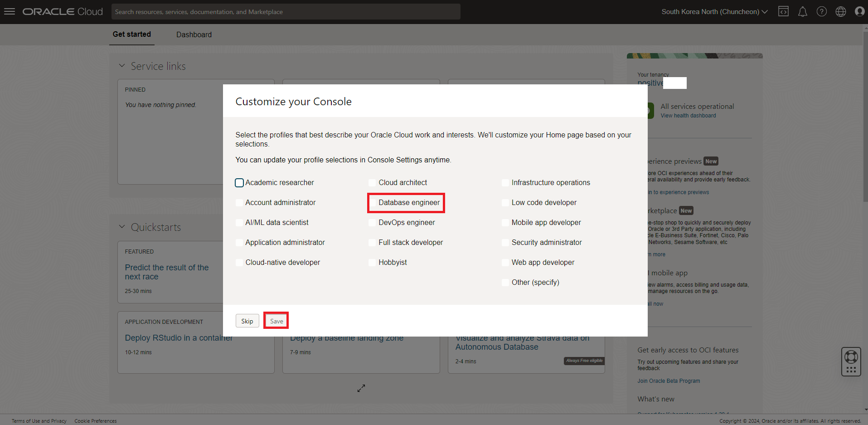Open Terms of Use and Privacy link
Screen dimensions: 868x425
pyautogui.click(x=39, y=421)
